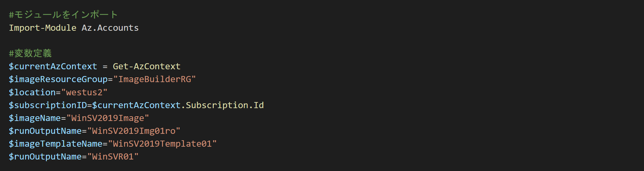Image resolution: width=644 pixels, height=171 pixels.
Task: Click the Subscription.Id property text
Action: pos(225,105)
